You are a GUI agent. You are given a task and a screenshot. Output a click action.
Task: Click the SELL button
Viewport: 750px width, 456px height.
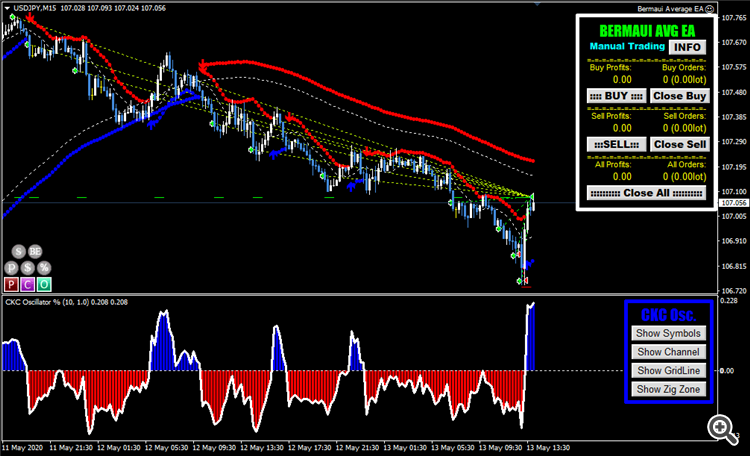point(617,145)
